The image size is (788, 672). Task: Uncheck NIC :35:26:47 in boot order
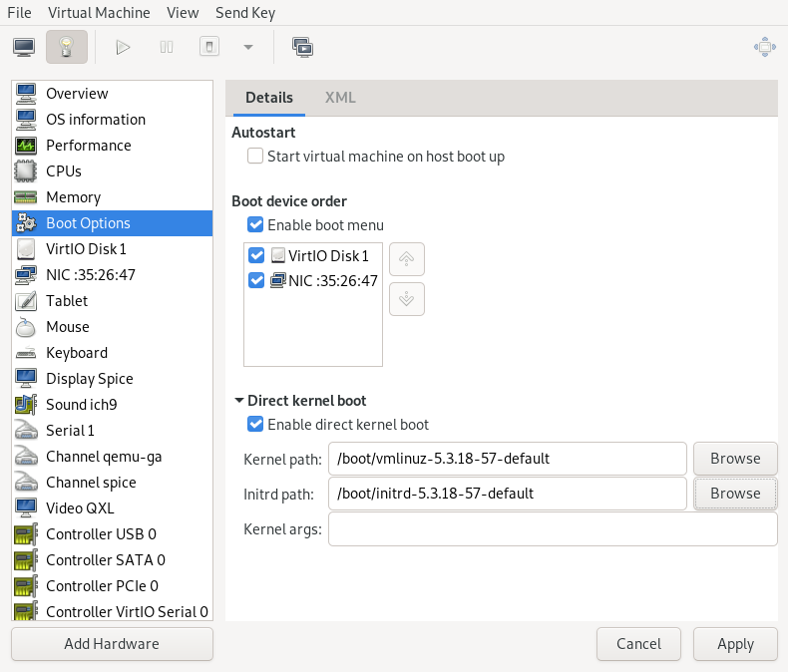[x=256, y=281]
